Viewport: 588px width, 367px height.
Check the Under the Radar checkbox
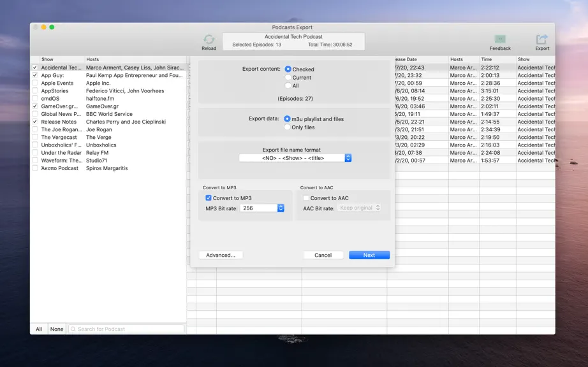(x=35, y=153)
